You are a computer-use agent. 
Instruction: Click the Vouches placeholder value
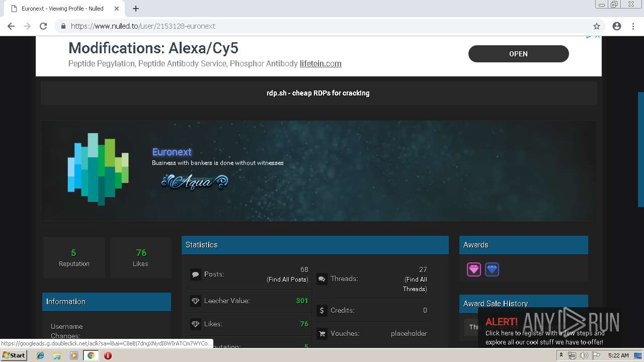click(x=409, y=333)
